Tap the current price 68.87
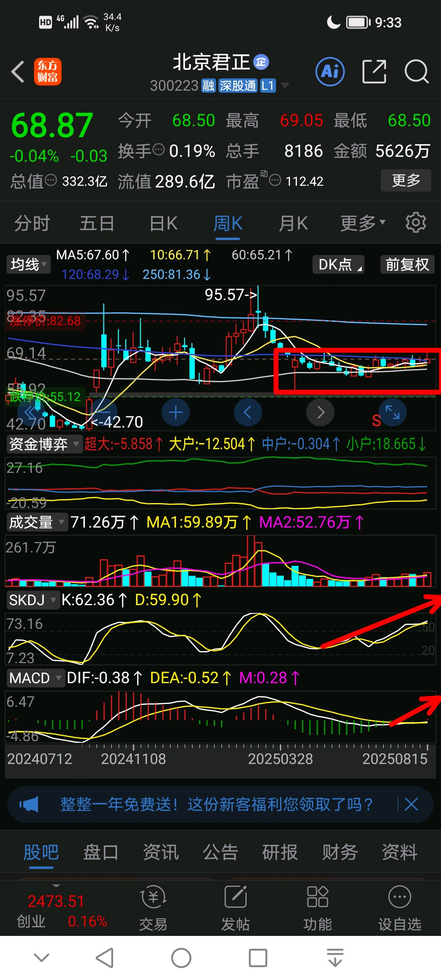This screenshot has width=441, height=980. [52, 125]
